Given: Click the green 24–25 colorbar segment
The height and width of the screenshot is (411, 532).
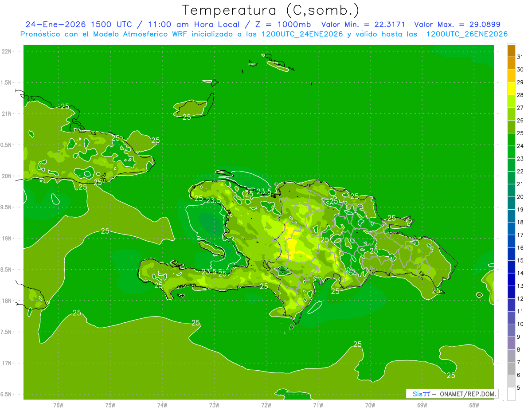Looking at the screenshot, I should 511,139.
